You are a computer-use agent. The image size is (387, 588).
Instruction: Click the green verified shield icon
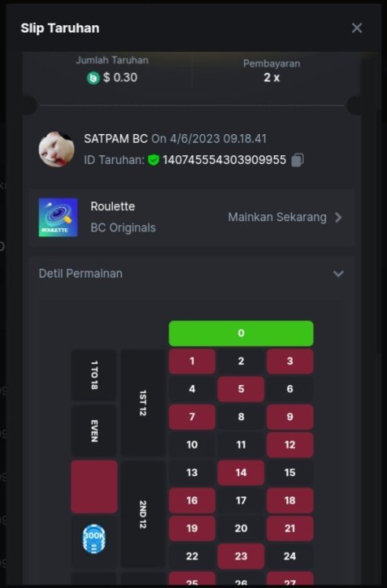coord(153,160)
